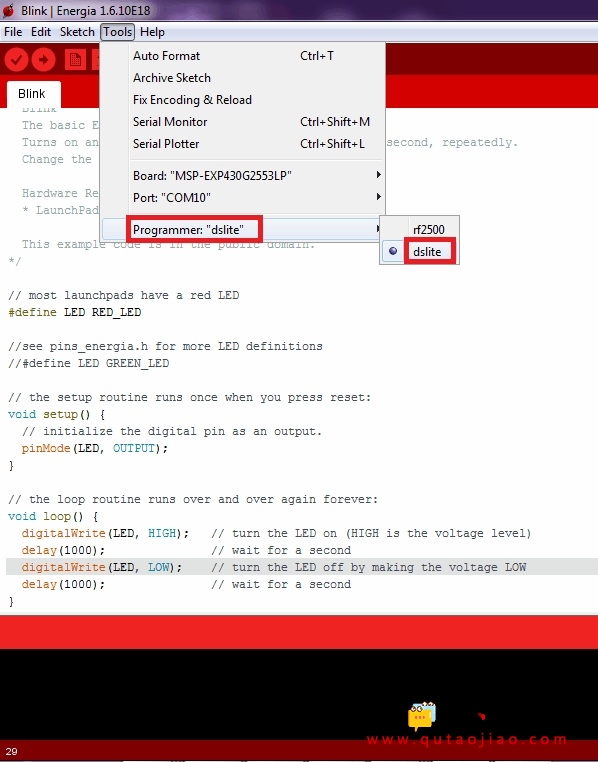
Task: Click the Energia app icon in title bar
Action: tap(8, 10)
